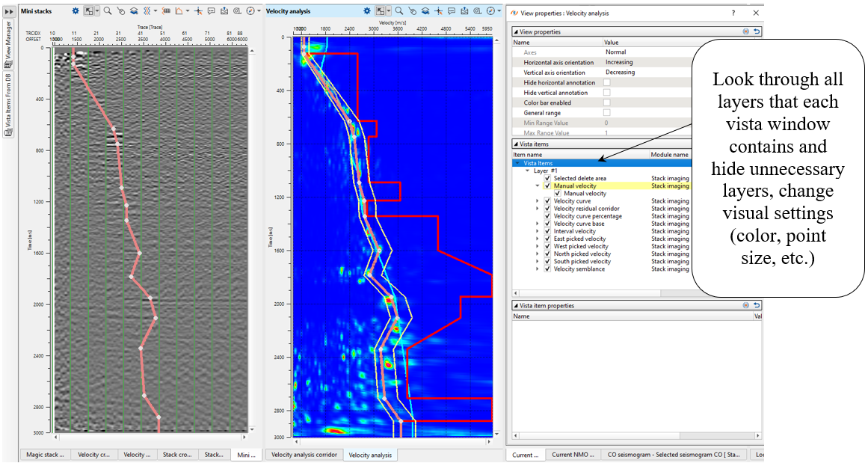The width and height of the screenshot is (868, 466).
Task: Click the help question mark button
Action: [x=733, y=13]
